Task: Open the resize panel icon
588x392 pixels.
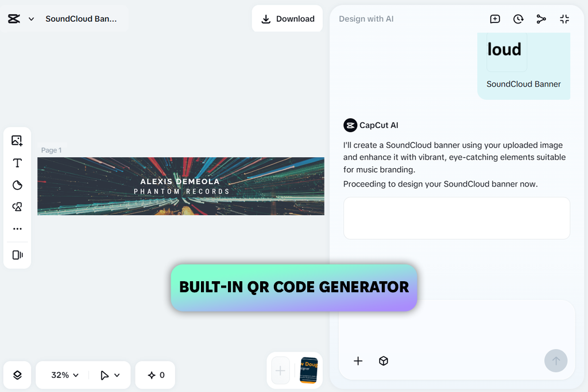Action: coord(17,255)
